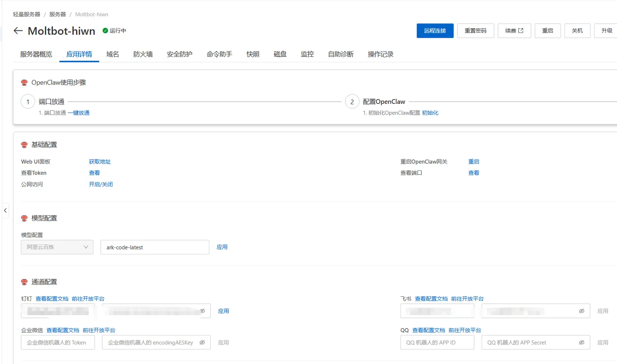
Task: Click the 模型配置 section icon
Action: click(x=24, y=218)
